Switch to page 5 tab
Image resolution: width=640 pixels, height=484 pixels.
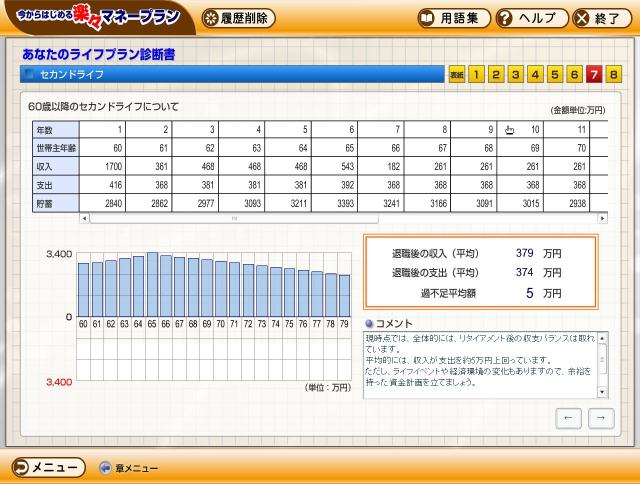click(554, 74)
